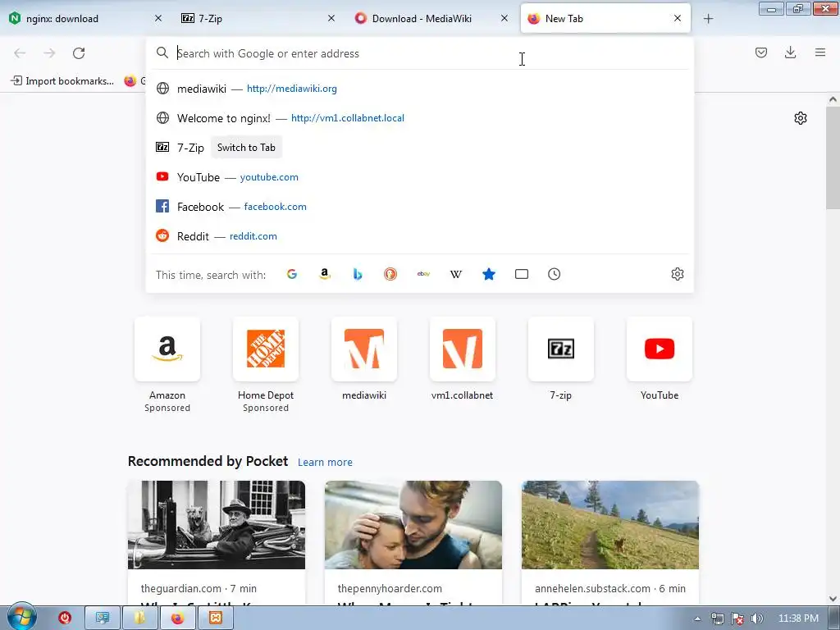Show hidden system tray icons arrow
Screen dimensions: 840x630
[x=697, y=619]
